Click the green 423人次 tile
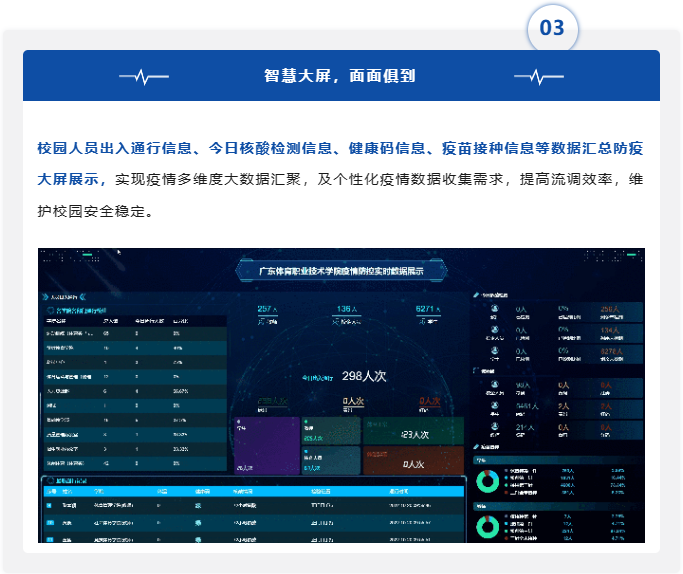 413,433
